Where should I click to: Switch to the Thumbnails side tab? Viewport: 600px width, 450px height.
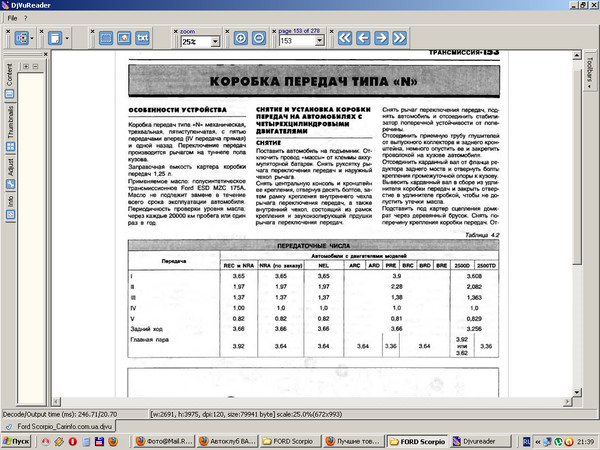(10, 128)
